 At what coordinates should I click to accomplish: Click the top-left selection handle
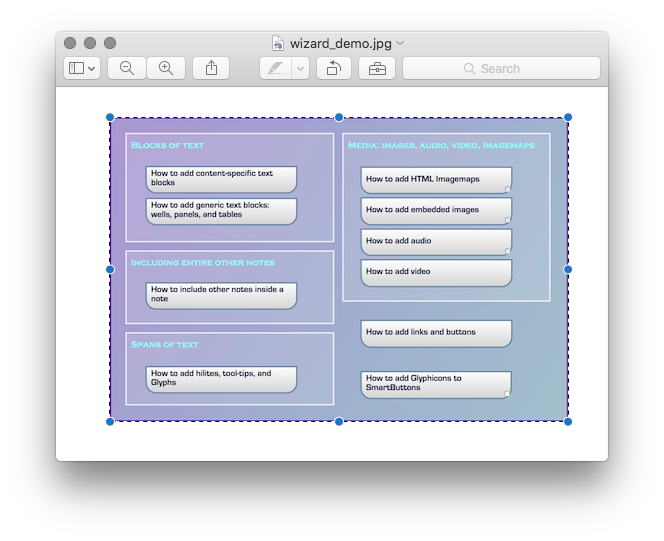pos(110,117)
